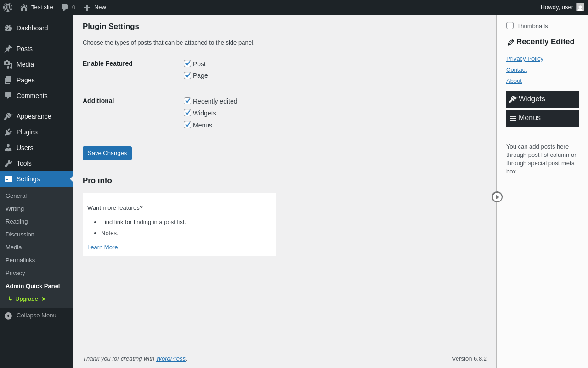Click the Recently Edited pencil icon
The image size is (588, 368).
pyautogui.click(x=511, y=42)
